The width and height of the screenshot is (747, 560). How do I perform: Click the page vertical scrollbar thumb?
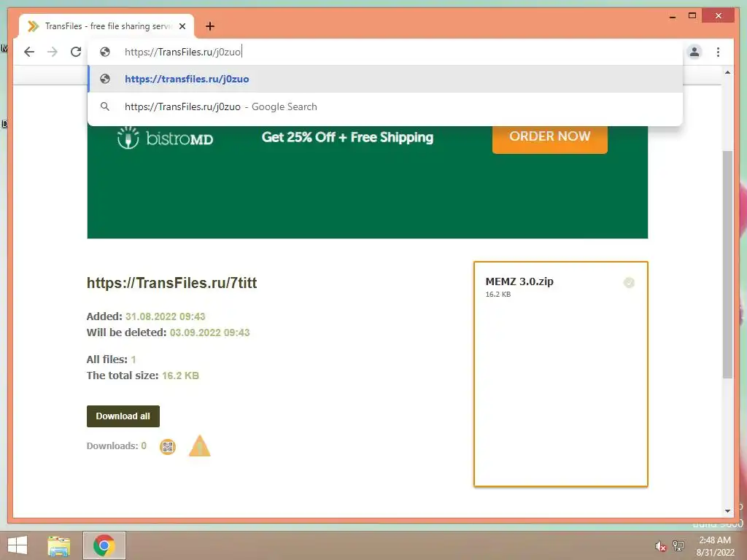[x=727, y=264]
